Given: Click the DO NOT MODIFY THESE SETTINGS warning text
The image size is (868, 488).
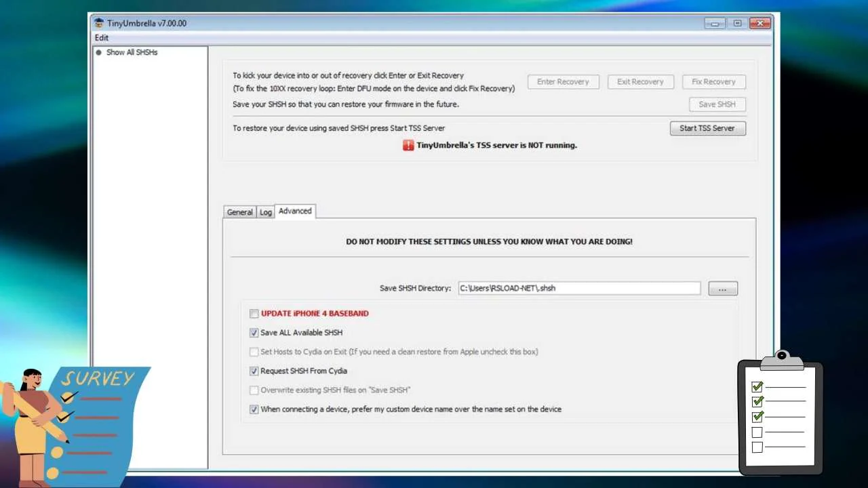Looking at the screenshot, I should coord(489,241).
